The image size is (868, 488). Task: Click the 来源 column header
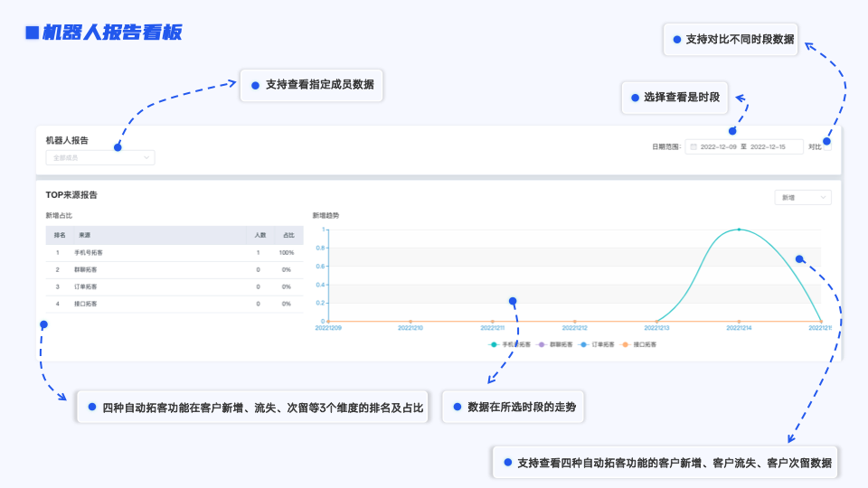coord(84,235)
